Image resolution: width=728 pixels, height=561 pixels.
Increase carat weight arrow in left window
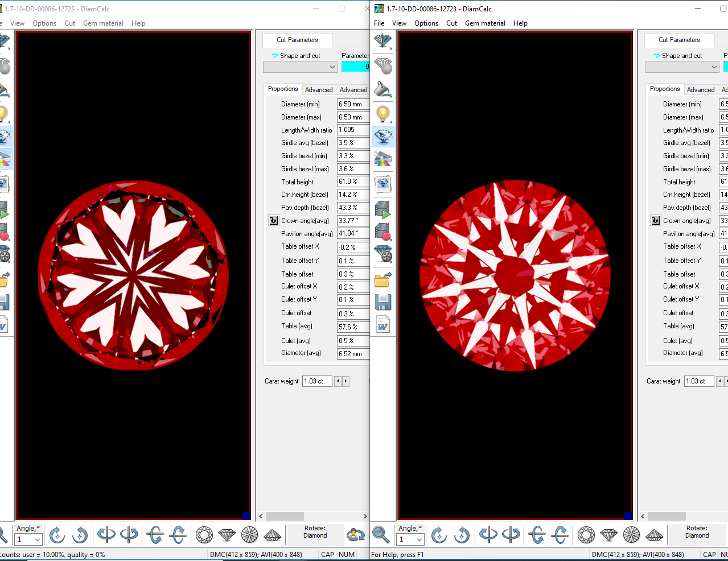tap(346, 381)
